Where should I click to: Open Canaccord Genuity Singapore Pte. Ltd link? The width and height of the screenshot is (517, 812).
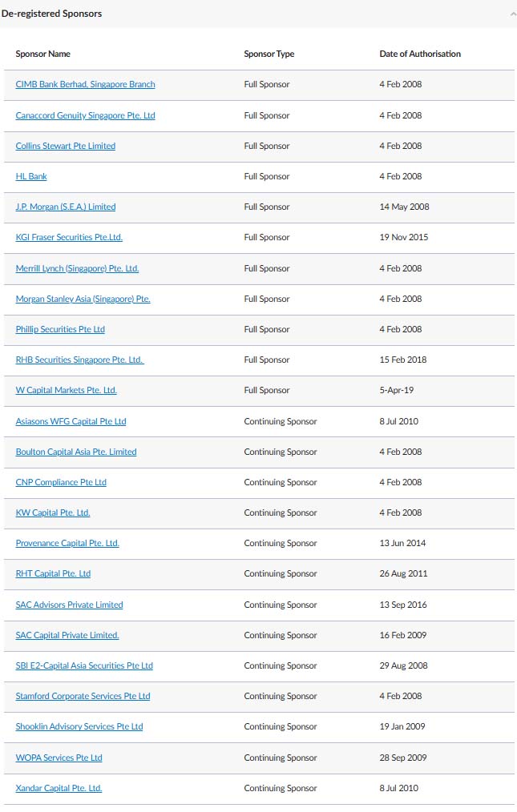[x=85, y=115]
